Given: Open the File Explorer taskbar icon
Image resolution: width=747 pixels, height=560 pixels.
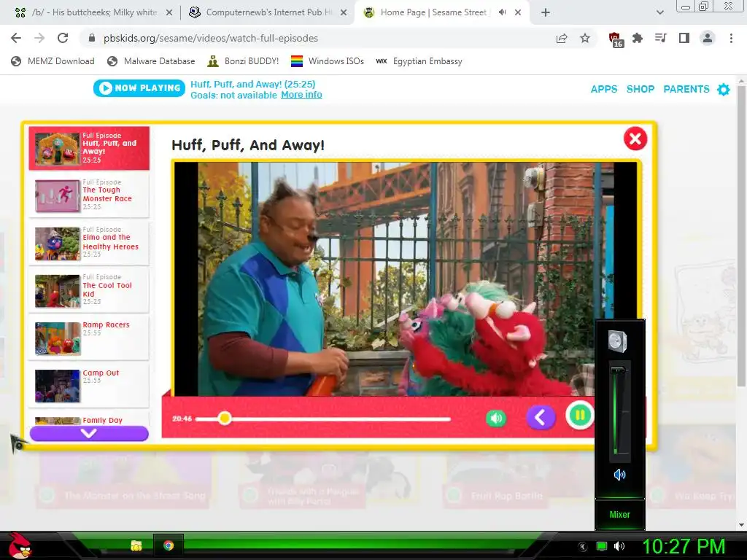Looking at the screenshot, I should 136,545.
